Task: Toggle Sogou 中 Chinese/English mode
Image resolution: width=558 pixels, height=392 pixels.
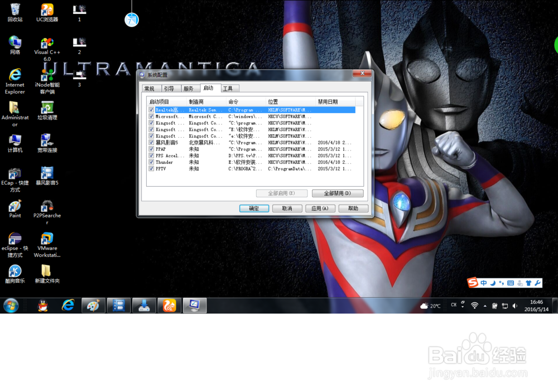Action: click(x=484, y=283)
